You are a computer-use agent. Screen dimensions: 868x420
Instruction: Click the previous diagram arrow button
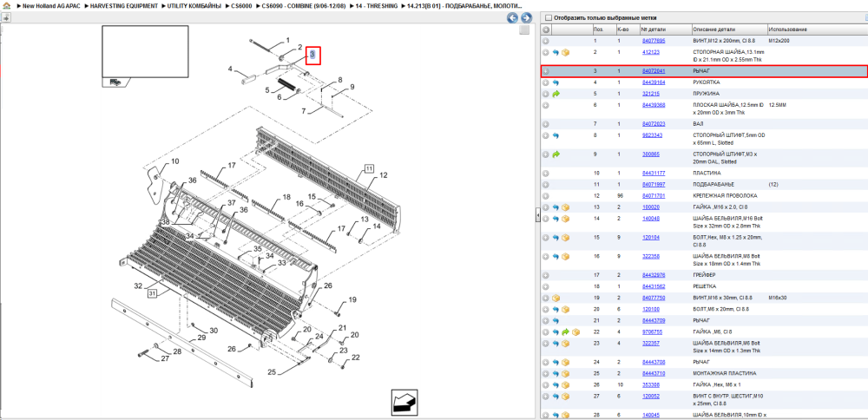click(513, 17)
